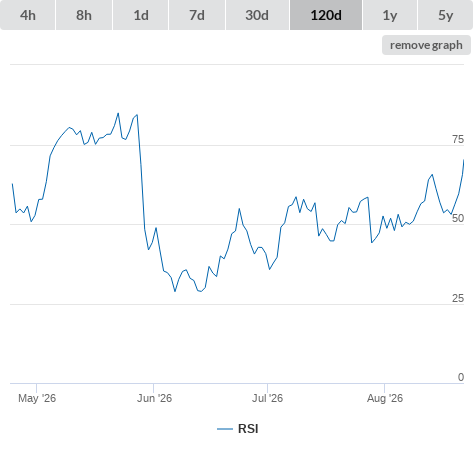Image resolution: width=474 pixels, height=455 pixels.
Task: Click the Jun '26 axis label
Action: [x=154, y=398]
